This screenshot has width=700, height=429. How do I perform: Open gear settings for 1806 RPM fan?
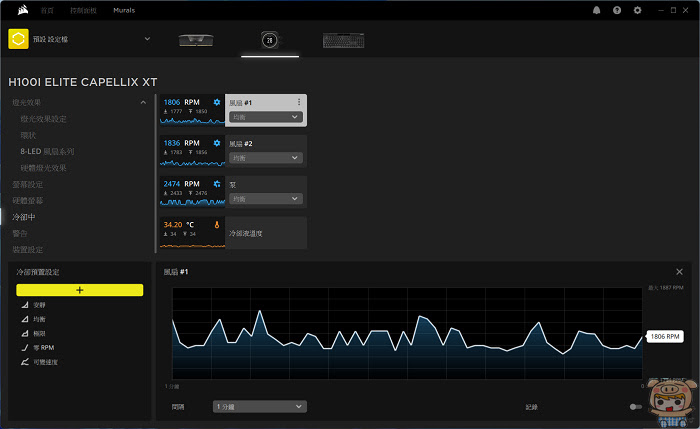(x=217, y=102)
